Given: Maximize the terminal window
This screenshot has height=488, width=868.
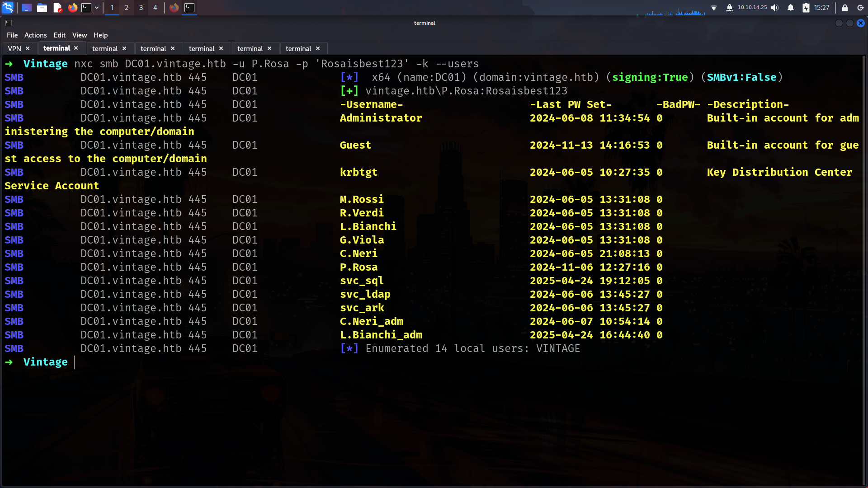Looking at the screenshot, I should coord(850,23).
